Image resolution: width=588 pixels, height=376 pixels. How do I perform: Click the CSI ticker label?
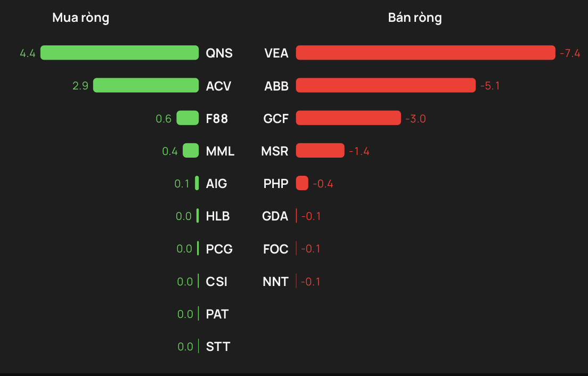(x=216, y=282)
